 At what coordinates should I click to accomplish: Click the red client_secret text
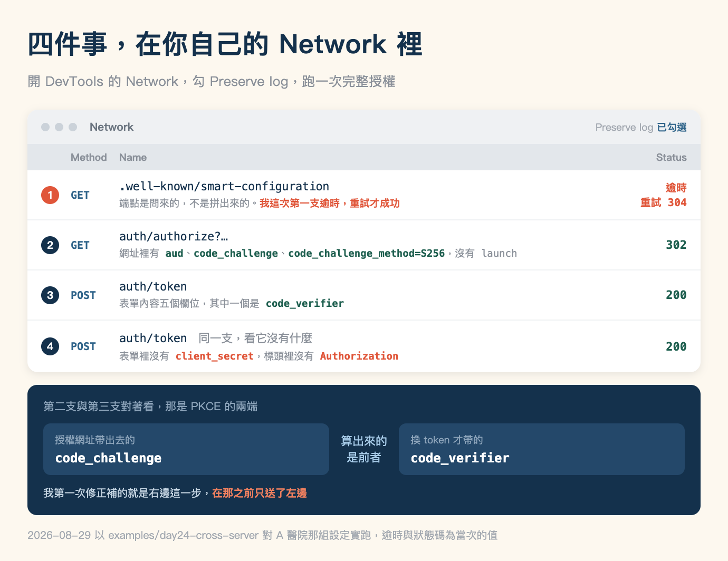(x=215, y=356)
